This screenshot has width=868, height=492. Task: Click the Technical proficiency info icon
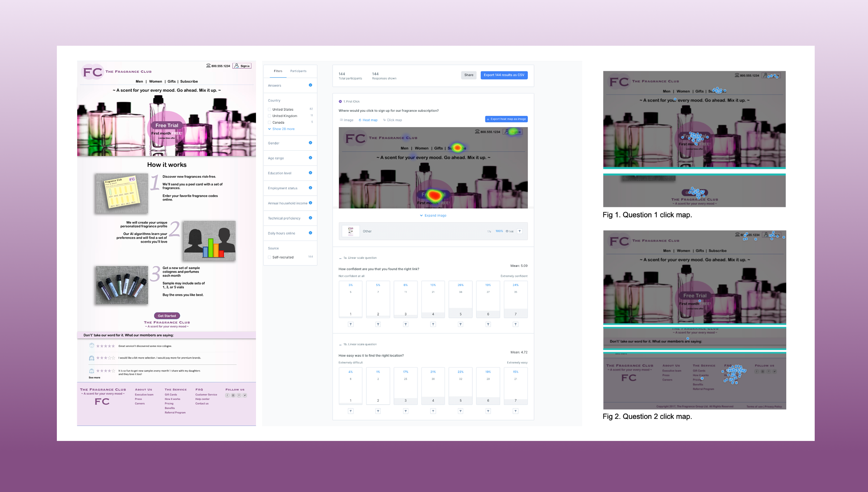(x=310, y=218)
